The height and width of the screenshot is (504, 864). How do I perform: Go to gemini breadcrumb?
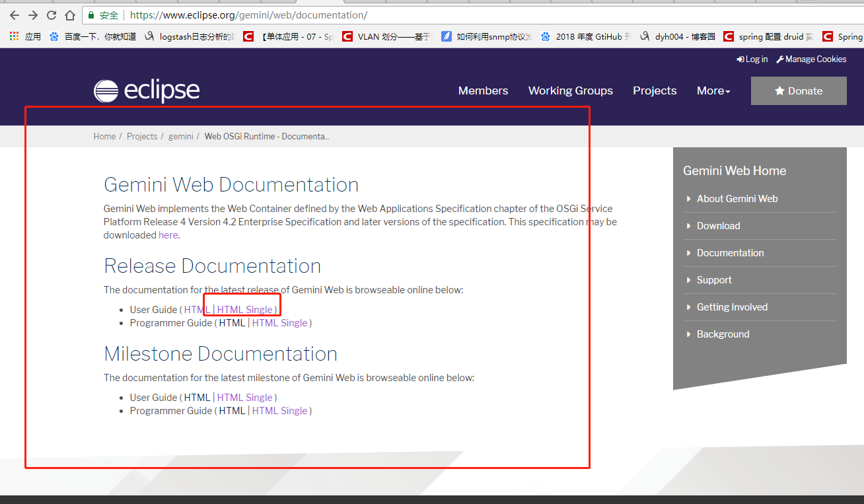pos(180,136)
